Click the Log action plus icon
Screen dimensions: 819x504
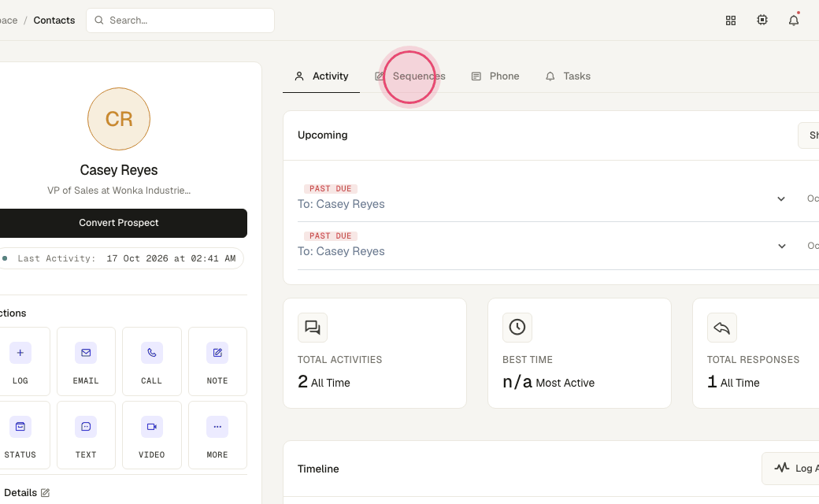[x=20, y=353]
